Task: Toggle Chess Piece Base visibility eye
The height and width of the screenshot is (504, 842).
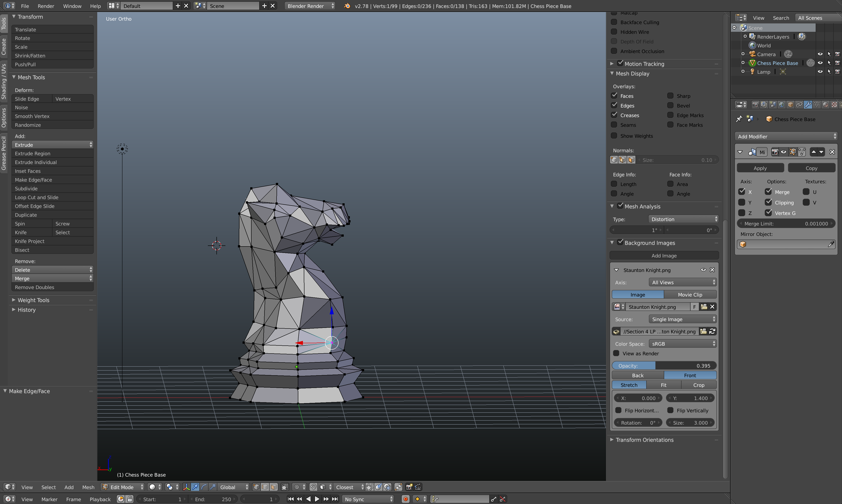Action: [x=820, y=63]
